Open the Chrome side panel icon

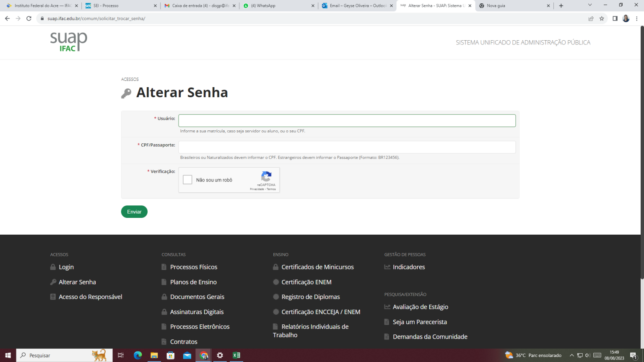[615, 18]
